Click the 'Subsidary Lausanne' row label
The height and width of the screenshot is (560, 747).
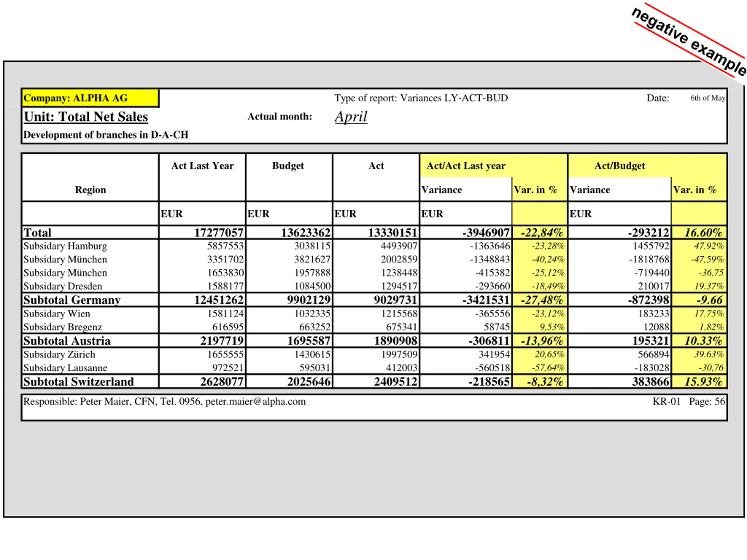tap(65, 368)
